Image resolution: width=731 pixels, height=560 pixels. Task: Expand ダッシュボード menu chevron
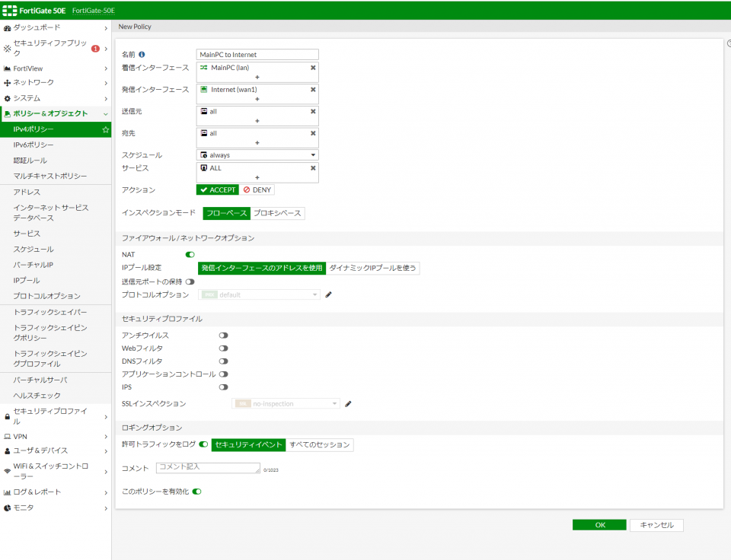click(x=106, y=28)
